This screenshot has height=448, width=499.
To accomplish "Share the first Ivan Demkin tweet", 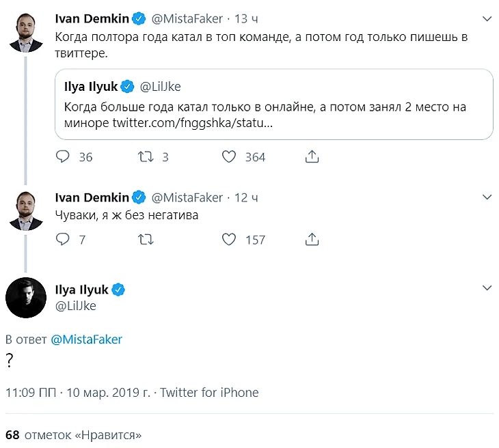I will (x=312, y=157).
